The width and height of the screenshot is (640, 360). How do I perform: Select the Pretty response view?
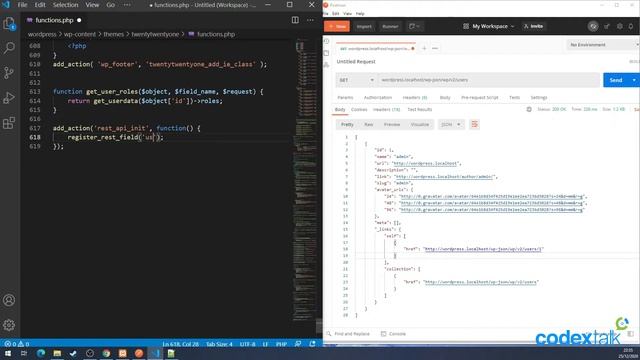click(x=347, y=124)
